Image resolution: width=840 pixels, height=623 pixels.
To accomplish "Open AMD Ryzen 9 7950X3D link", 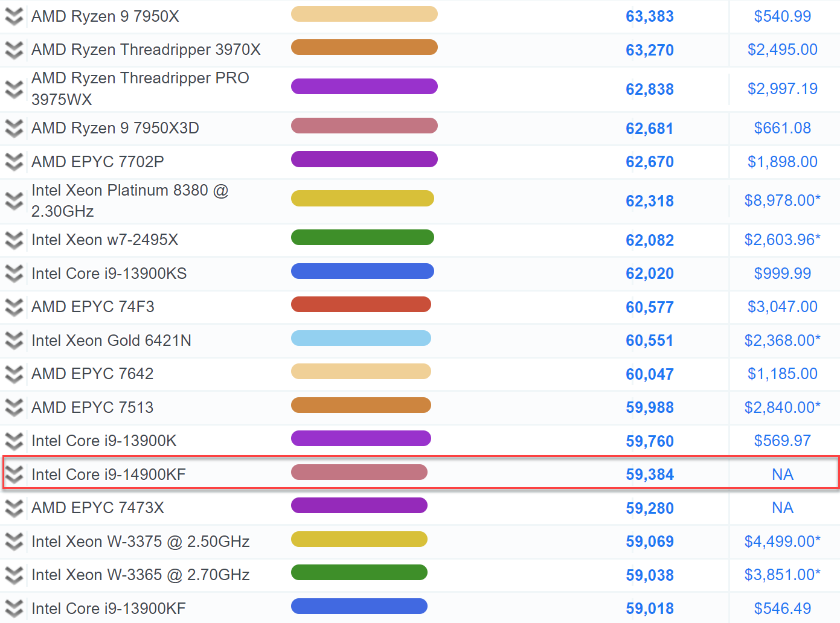I will tap(115, 128).
